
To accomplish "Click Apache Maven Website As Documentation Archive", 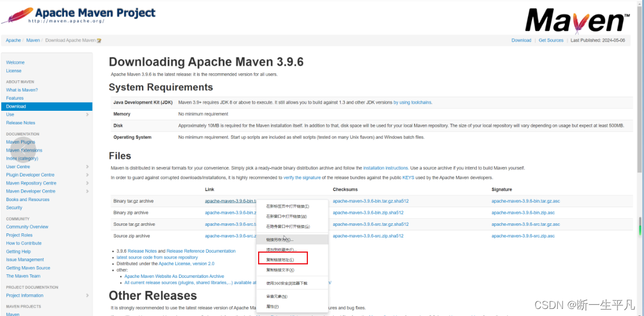I will [x=174, y=276].
